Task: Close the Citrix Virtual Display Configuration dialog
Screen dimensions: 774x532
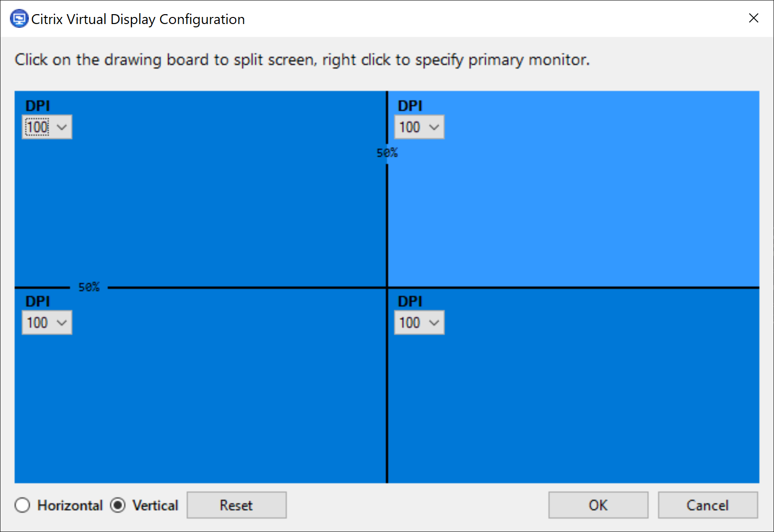Action: point(753,18)
